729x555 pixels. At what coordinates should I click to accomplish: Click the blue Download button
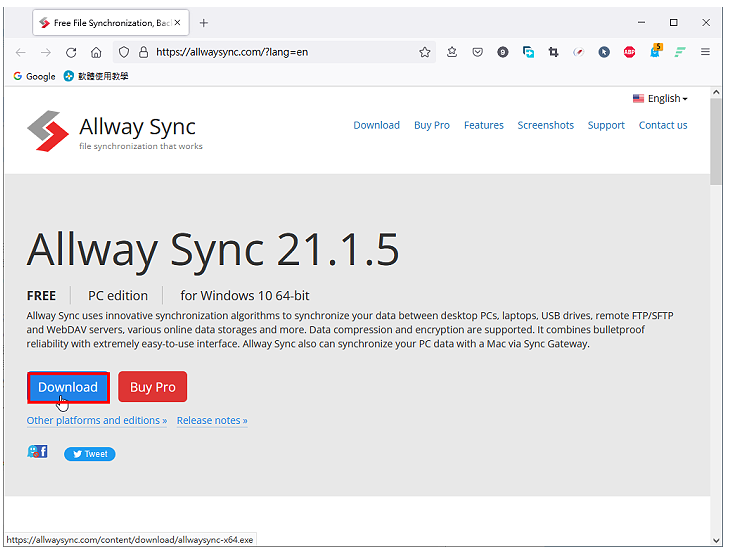pyautogui.click(x=68, y=387)
